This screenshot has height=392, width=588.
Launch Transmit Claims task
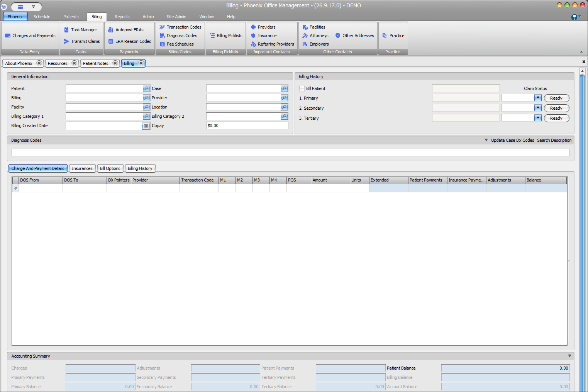click(82, 41)
